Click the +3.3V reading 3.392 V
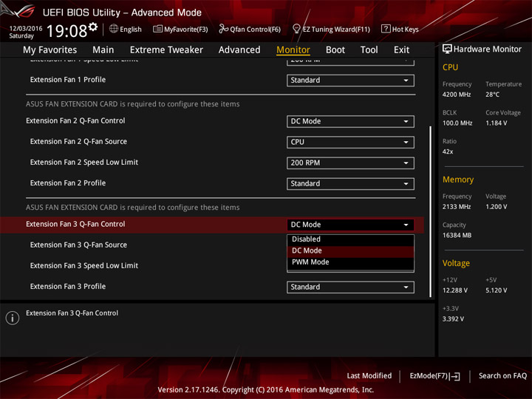 point(453,319)
